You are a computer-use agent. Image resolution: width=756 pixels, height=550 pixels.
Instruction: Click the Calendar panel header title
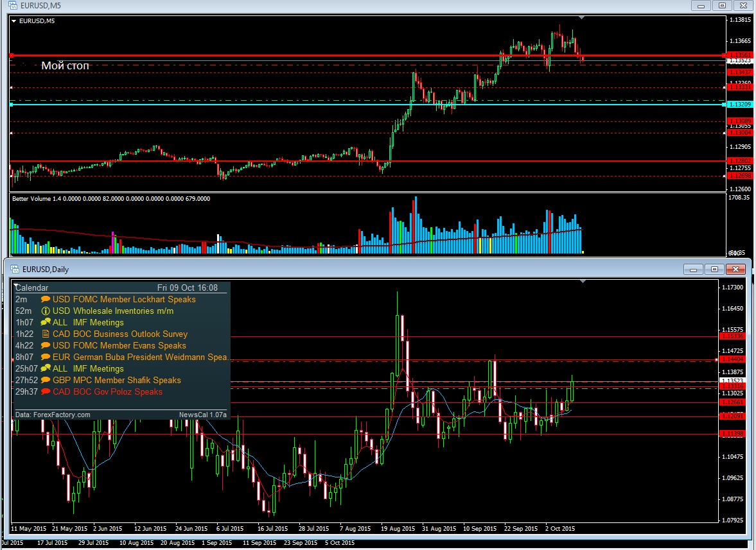coord(31,288)
